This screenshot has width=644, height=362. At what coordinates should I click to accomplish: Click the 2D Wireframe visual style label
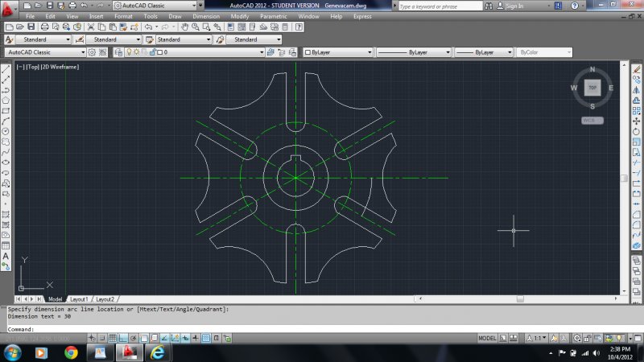pyautogui.click(x=60, y=67)
